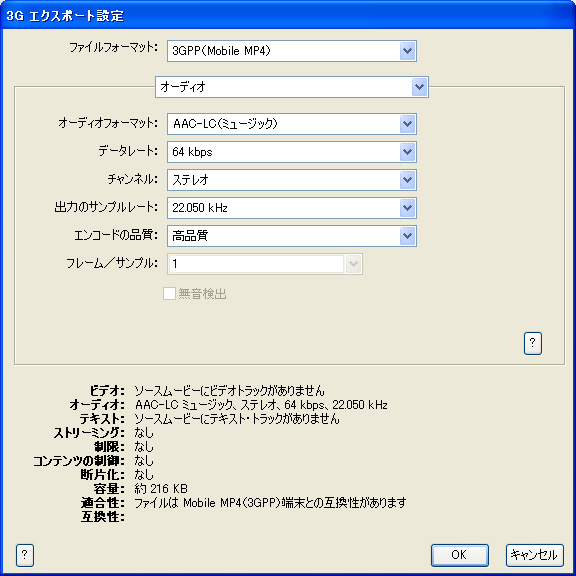Toggle the 無音検出 checkbox
Screen dimensions: 576x576
coord(169,294)
